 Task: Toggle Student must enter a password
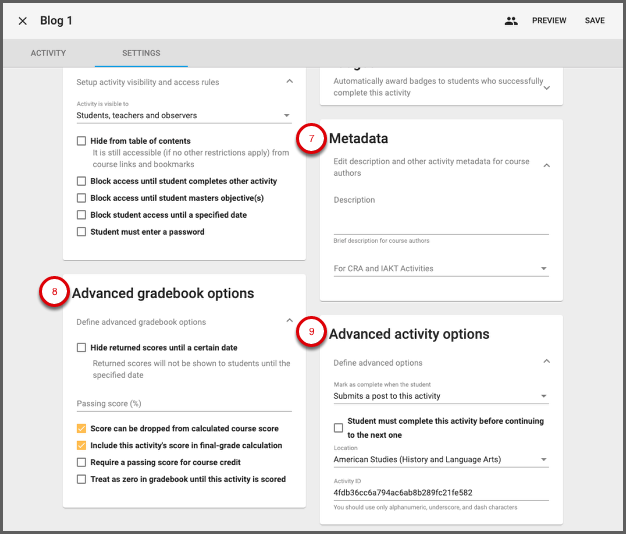pyautogui.click(x=81, y=232)
